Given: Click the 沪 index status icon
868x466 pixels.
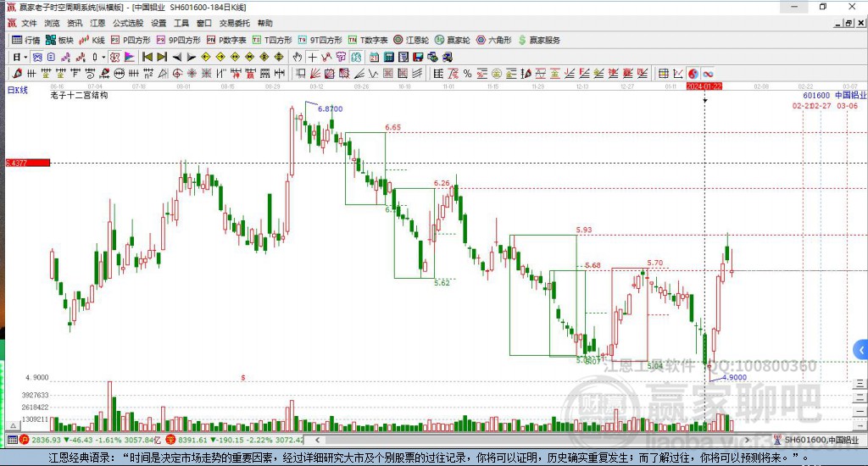Looking at the screenshot, I should pyautogui.click(x=24, y=440).
